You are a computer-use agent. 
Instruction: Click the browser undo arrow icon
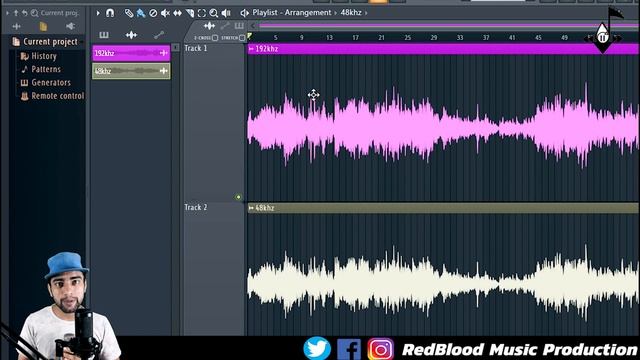(x=24, y=13)
